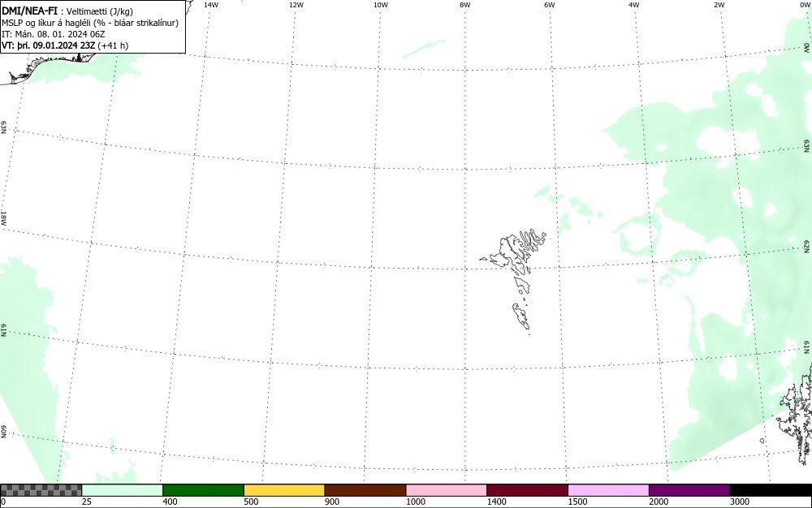Screen dimensions: 812x508
Task: Select the light mint 25–400 legend swatch
Action: point(123,490)
